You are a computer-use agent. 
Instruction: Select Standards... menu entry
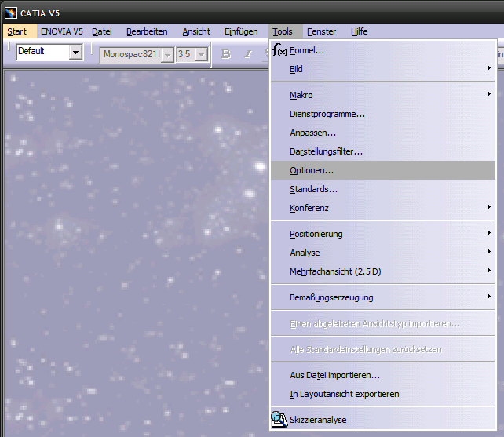(x=313, y=189)
